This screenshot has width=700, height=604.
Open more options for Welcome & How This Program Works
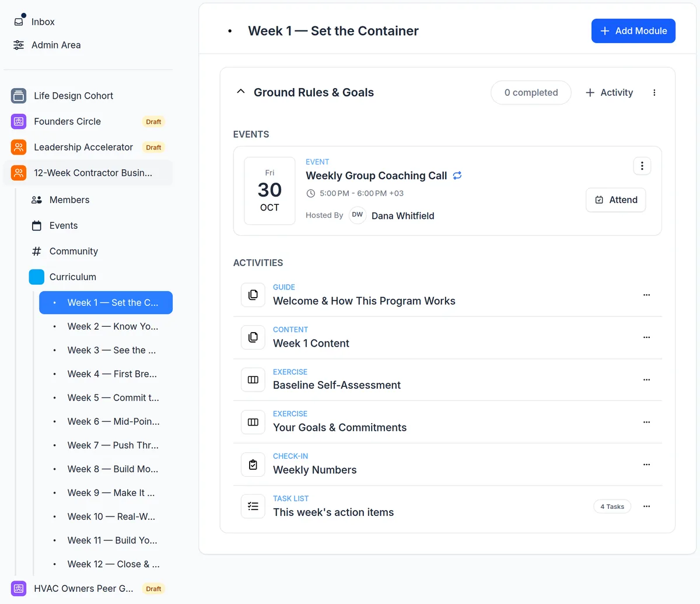[x=646, y=295]
